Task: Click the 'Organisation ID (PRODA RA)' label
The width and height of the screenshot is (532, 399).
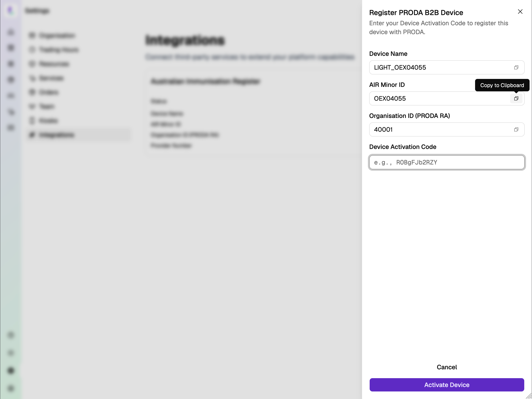Action: [x=410, y=116]
